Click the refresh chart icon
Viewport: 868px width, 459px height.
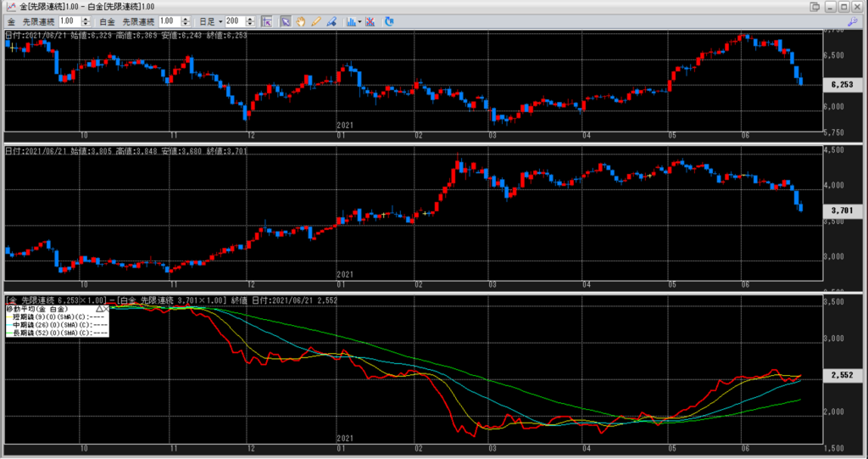click(x=389, y=20)
